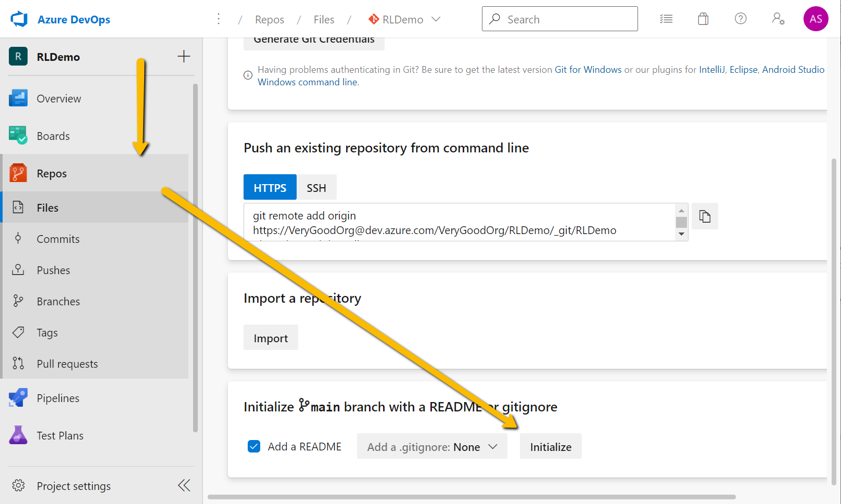This screenshot has width=841, height=504.
Task: Open the IntelliJ plugin link
Action: pos(712,69)
